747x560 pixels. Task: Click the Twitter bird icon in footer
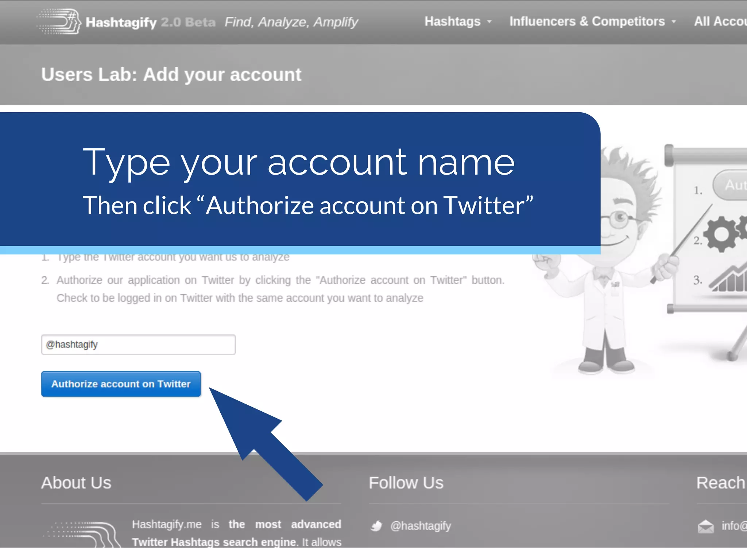376,526
